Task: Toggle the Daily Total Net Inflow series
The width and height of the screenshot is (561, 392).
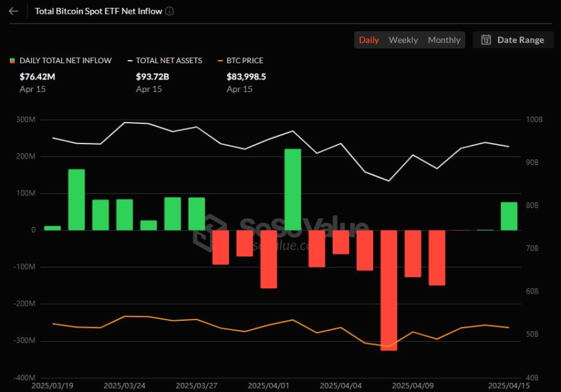Action: click(x=65, y=61)
